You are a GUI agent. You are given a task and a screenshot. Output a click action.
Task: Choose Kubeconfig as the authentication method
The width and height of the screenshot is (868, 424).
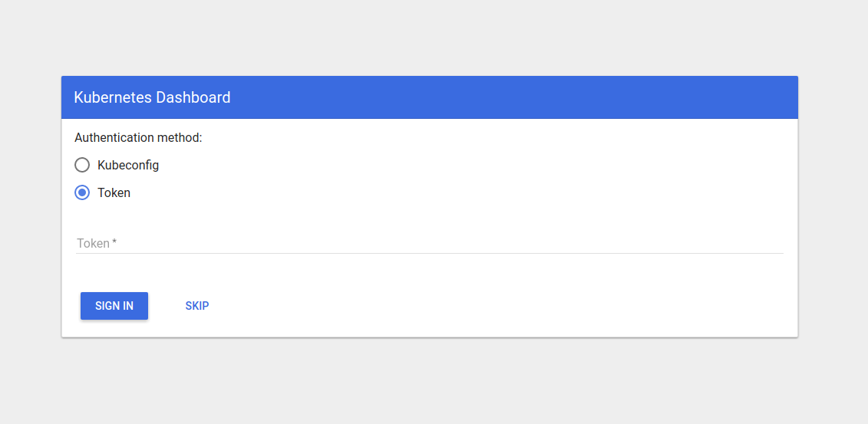pos(82,165)
